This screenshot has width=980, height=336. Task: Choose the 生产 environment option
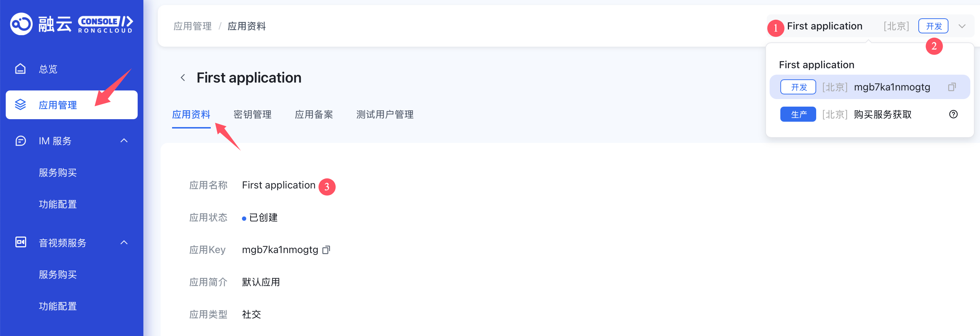coord(798,114)
